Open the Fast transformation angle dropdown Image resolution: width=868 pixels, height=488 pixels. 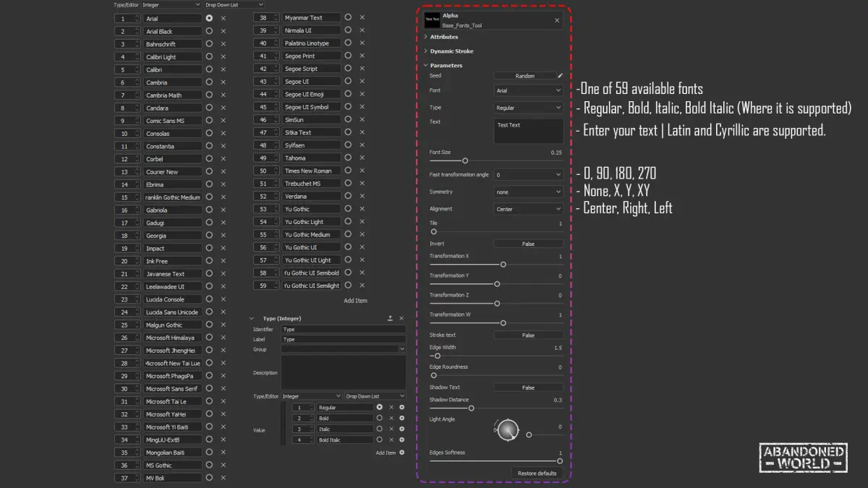529,175
